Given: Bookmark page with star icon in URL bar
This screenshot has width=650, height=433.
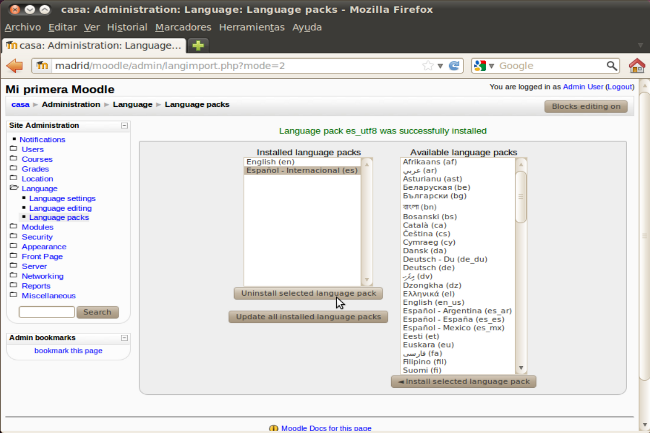Looking at the screenshot, I should (427, 66).
